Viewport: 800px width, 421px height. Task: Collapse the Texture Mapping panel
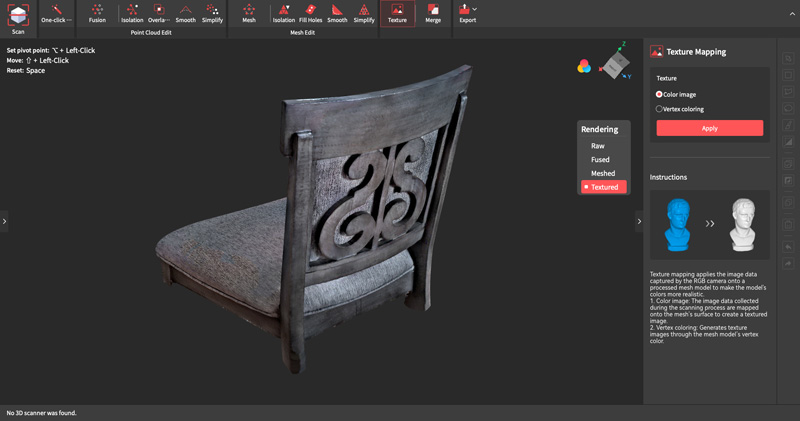click(x=639, y=221)
